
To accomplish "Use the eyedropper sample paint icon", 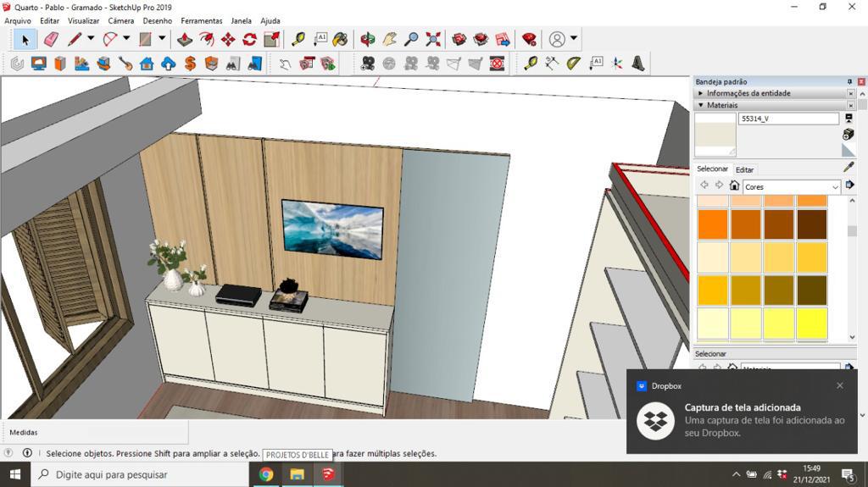I will point(849,167).
